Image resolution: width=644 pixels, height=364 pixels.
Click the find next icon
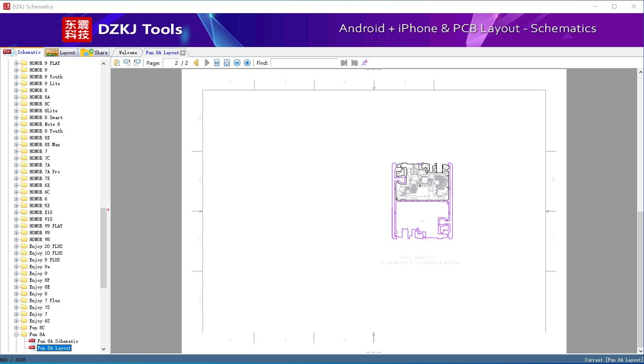pos(354,63)
